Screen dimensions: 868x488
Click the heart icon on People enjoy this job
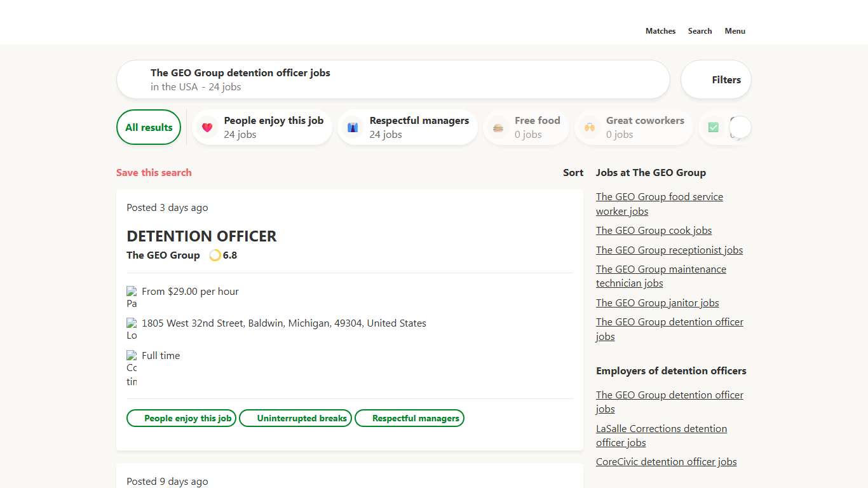[x=207, y=127]
